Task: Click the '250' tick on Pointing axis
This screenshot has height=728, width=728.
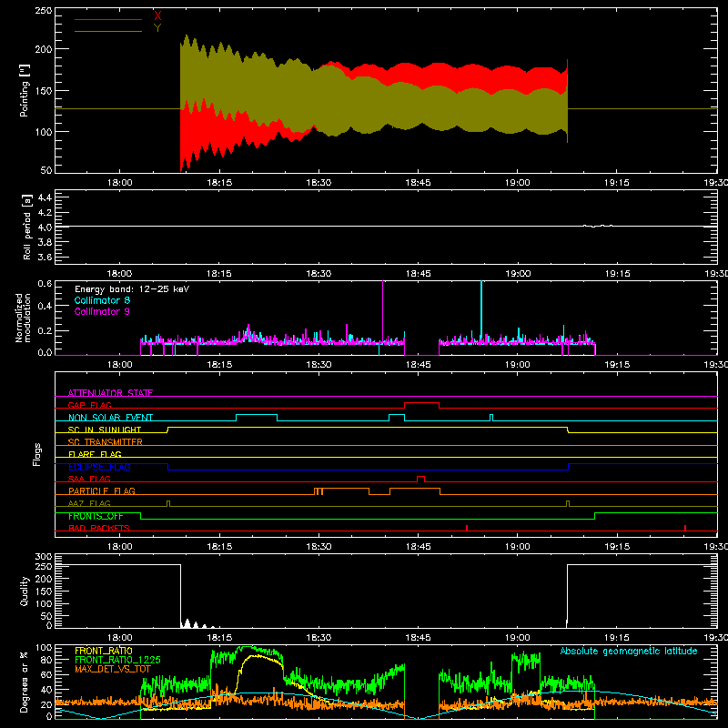Action: tap(43, 11)
